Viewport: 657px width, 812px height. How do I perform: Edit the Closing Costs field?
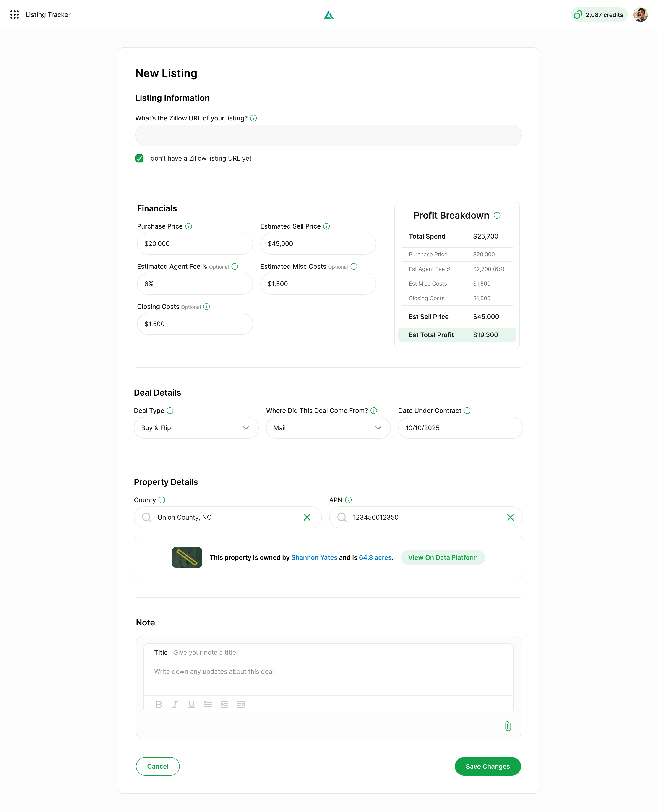[195, 324]
